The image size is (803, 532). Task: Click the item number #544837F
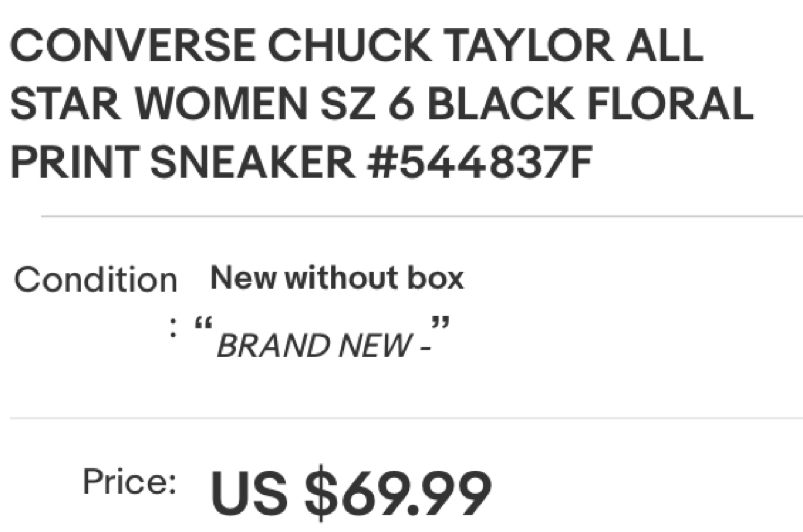coord(480,162)
